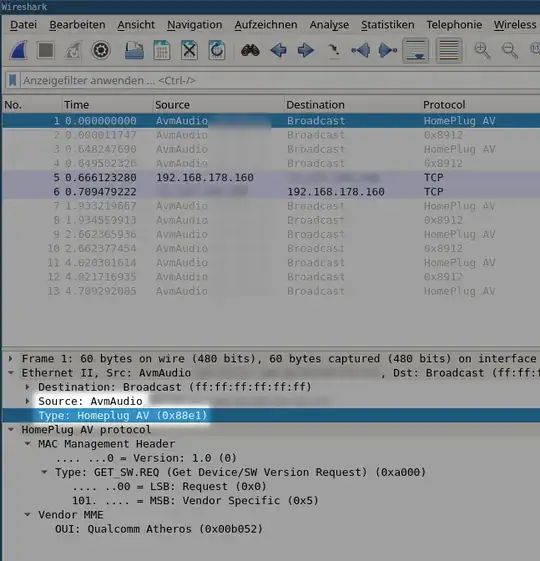Screen dimensions: 540x561
Task: Sort by the Time column header
Action: [x=107, y=105]
